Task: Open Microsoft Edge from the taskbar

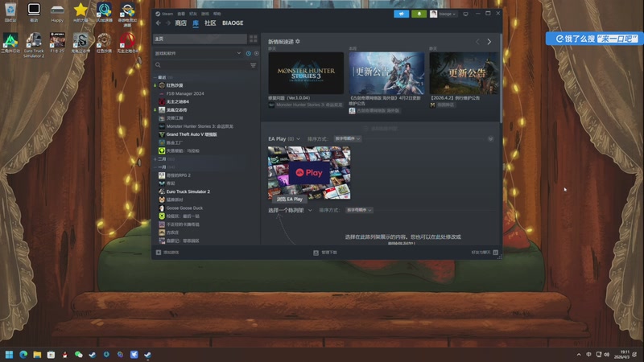Action: pyautogui.click(x=23, y=355)
